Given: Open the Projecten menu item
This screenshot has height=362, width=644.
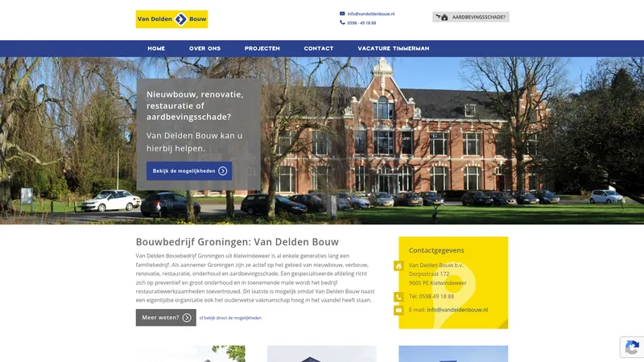Looking at the screenshot, I should point(262,48).
